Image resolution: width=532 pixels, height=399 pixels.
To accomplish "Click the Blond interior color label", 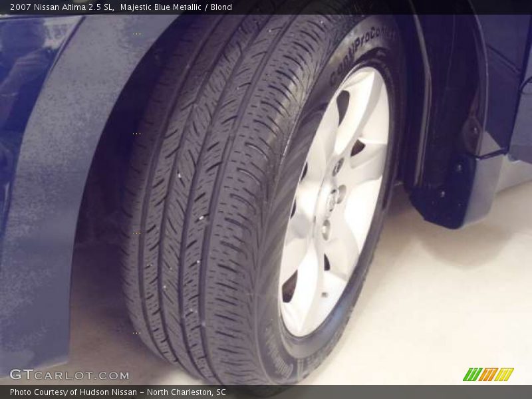I will (222, 8).
